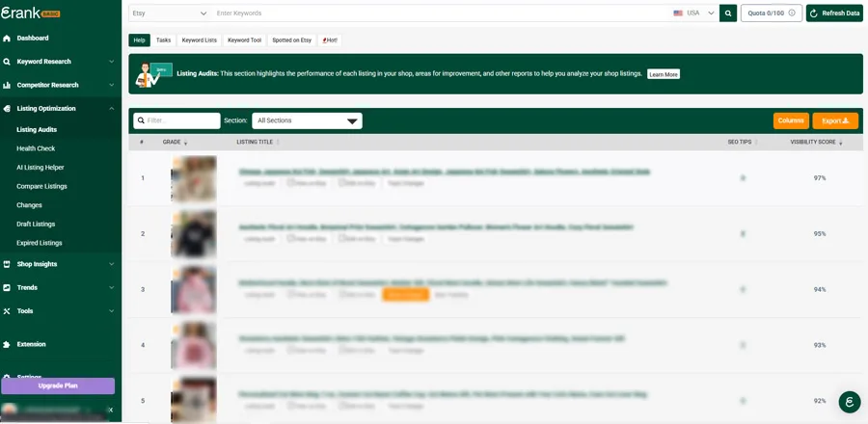The image size is (868, 424).
Task: Select the Spotted on Etsy tab
Action: 291,40
